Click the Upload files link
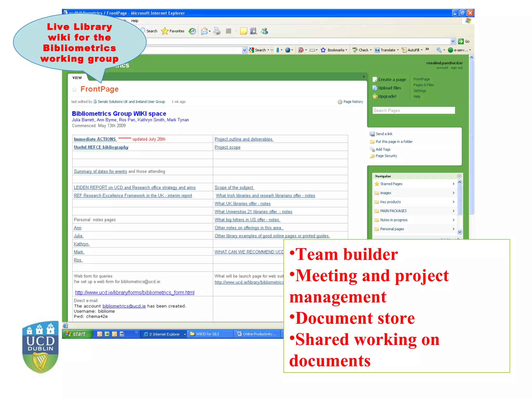 click(387, 88)
